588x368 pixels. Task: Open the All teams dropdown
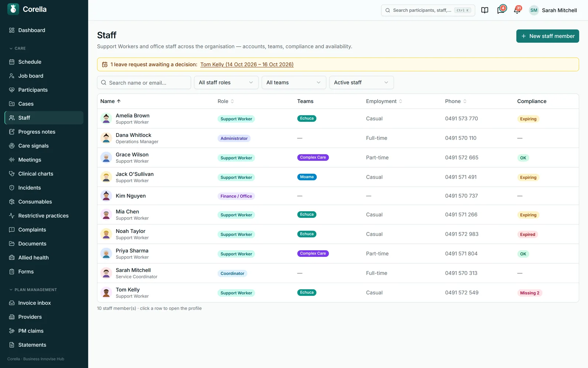[x=294, y=82]
